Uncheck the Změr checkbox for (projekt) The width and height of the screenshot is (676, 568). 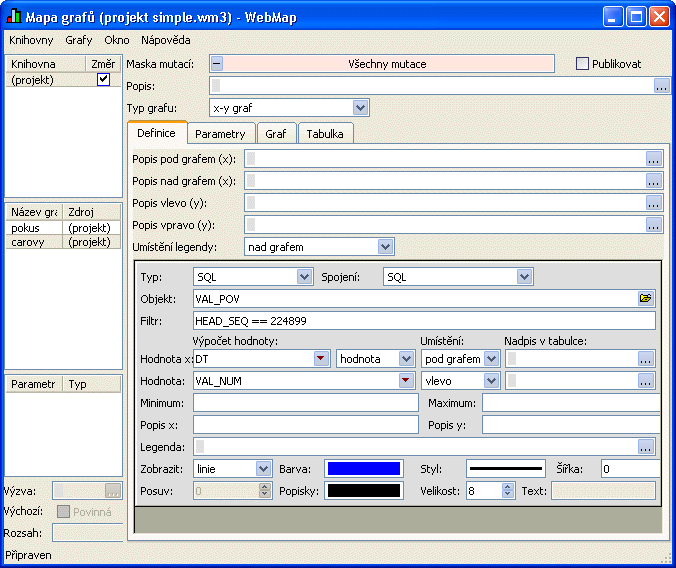pos(102,80)
